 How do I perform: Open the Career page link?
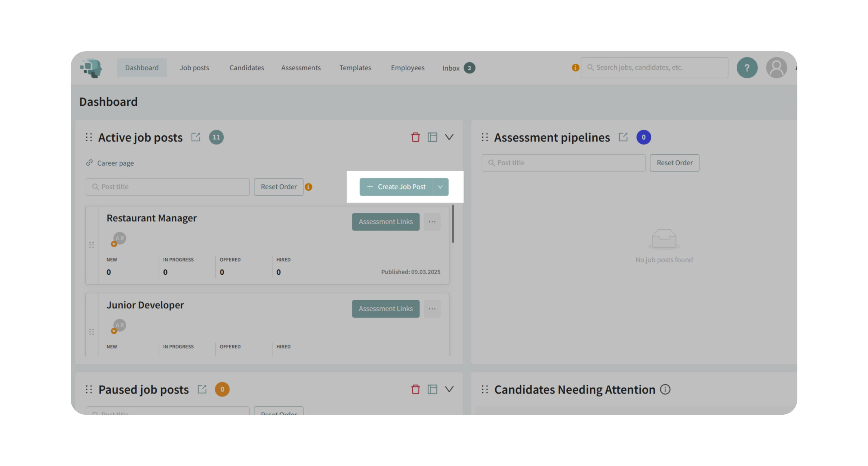pyautogui.click(x=115, y=163)
